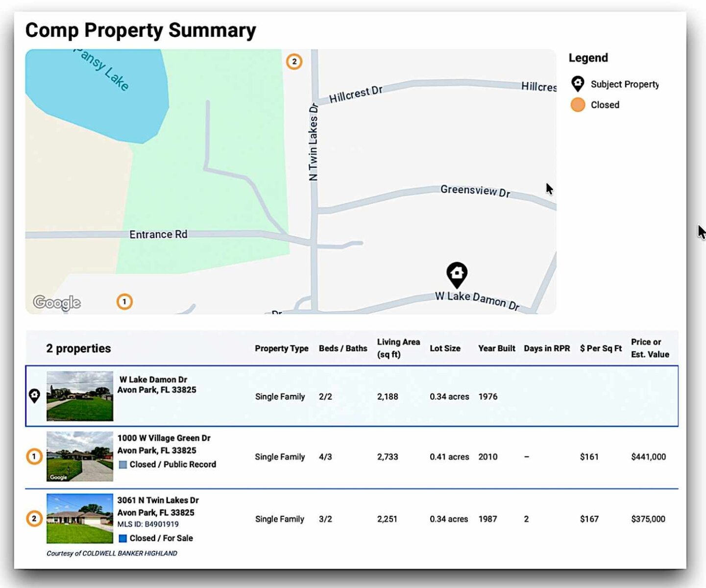706x588 pixels.
Task: Click W Lake Damon Dr property photo
Action: point(80,396)
